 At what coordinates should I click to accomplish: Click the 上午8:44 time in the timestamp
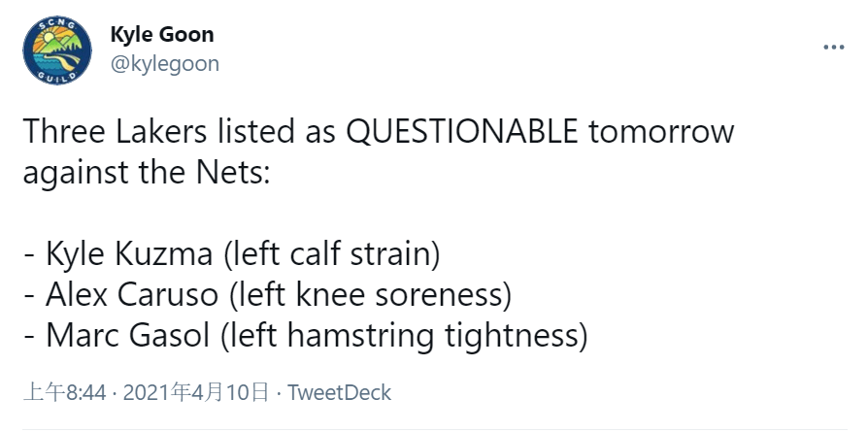click(64, 392)
